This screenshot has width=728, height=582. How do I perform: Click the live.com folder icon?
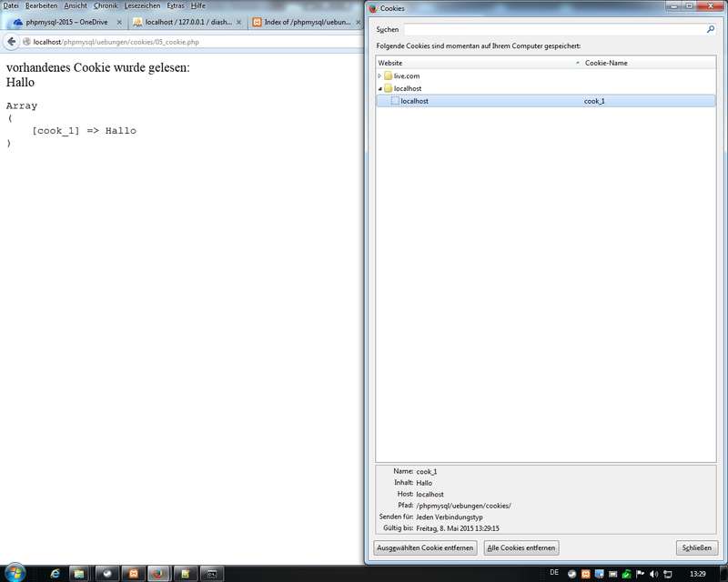(x=389, y=75)
